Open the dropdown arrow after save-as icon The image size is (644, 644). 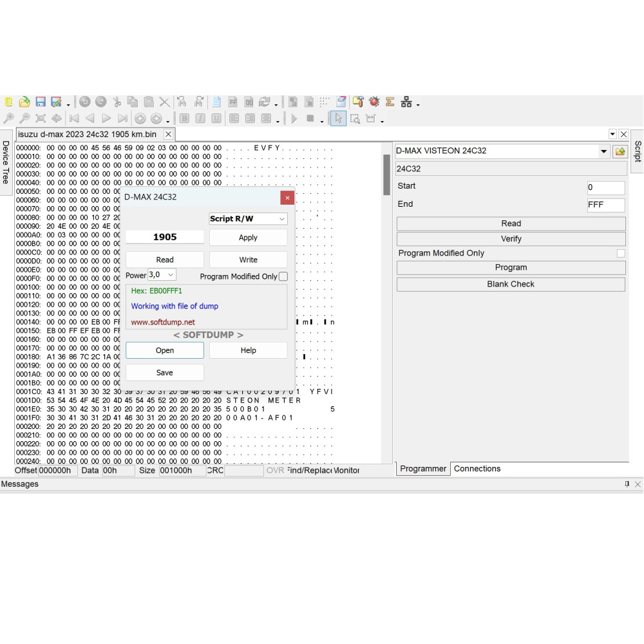coord(68,105)
